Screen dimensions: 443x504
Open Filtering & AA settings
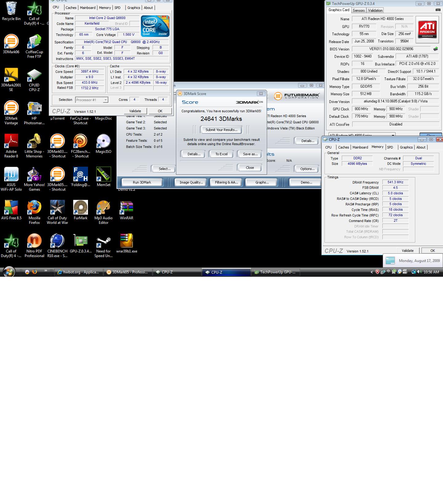[x=226, y=182]
